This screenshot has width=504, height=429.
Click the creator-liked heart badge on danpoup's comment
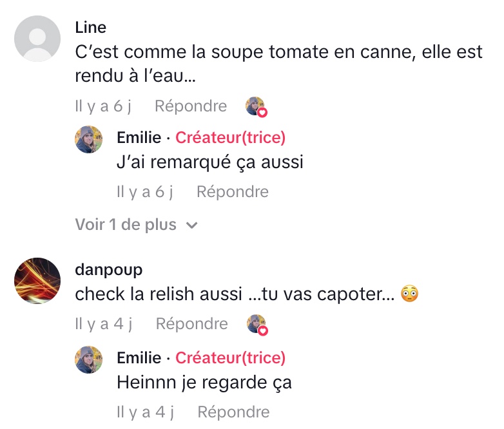point(257,324)
